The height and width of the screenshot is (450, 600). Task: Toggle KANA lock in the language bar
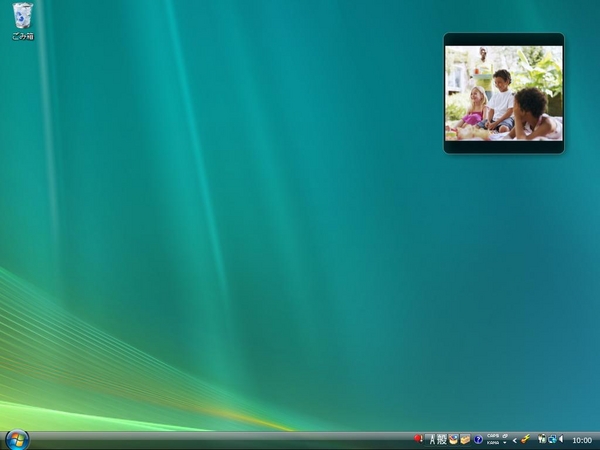click(x=493, y=442)
